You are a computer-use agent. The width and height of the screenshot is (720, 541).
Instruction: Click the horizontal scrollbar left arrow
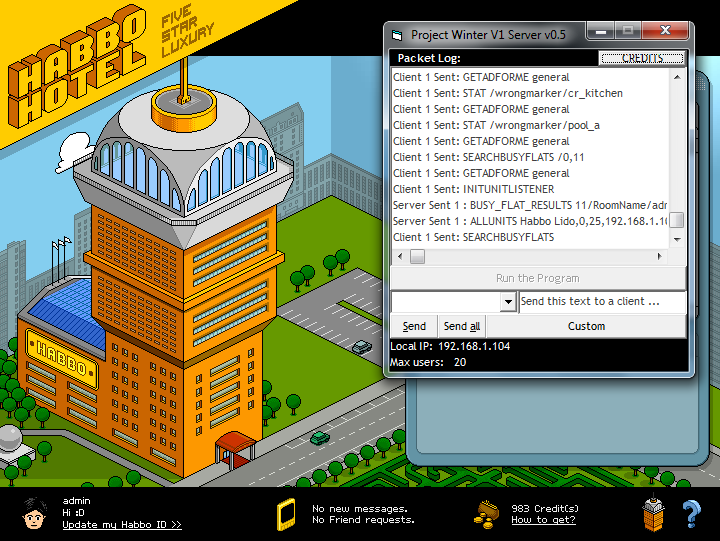pyautogui.click(x=400, y=256)
